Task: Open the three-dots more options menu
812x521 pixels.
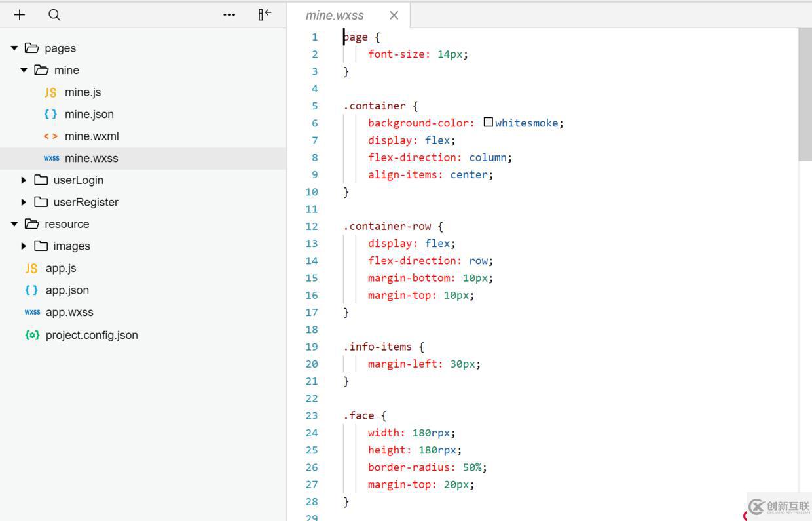Action: click(229, 14)
